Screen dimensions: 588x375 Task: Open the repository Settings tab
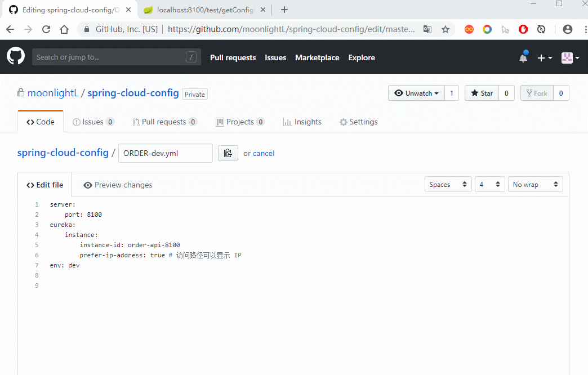(x=359, y=122)
